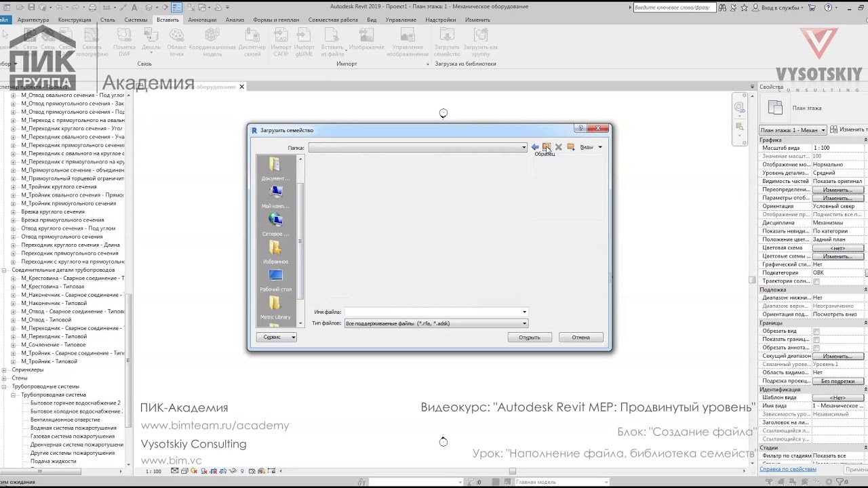The width and height of the screenshot is (868, 488).
Task: Open the Сервис dropdown button
Action: (x=276, y=337)
